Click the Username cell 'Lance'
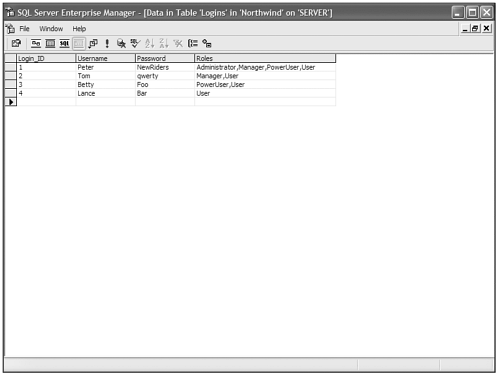The width and height of the screenshot is (499, 375). (105, 93)
